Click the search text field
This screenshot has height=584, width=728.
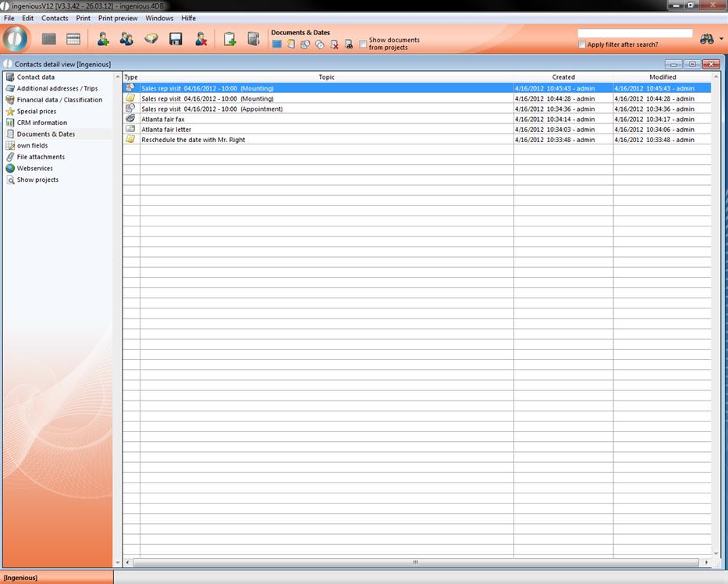[634, 34]
